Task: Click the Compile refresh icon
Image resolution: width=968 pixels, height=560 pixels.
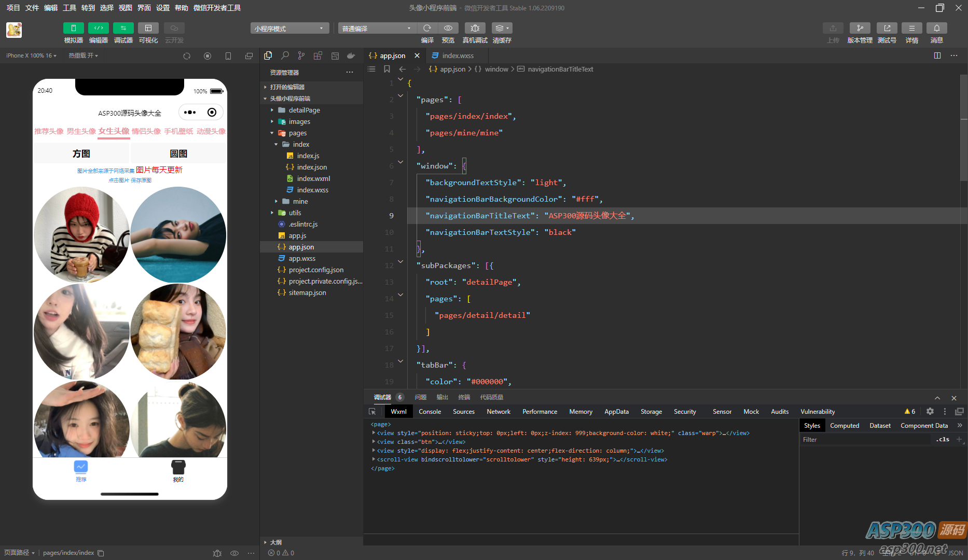Action: pos(427,29)
